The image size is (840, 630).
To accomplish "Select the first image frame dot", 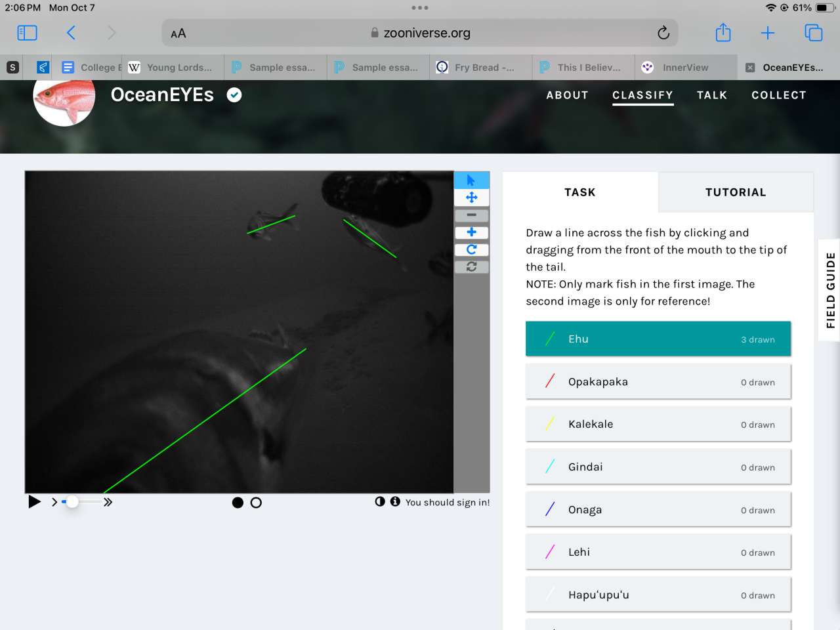I will point(238,503).
